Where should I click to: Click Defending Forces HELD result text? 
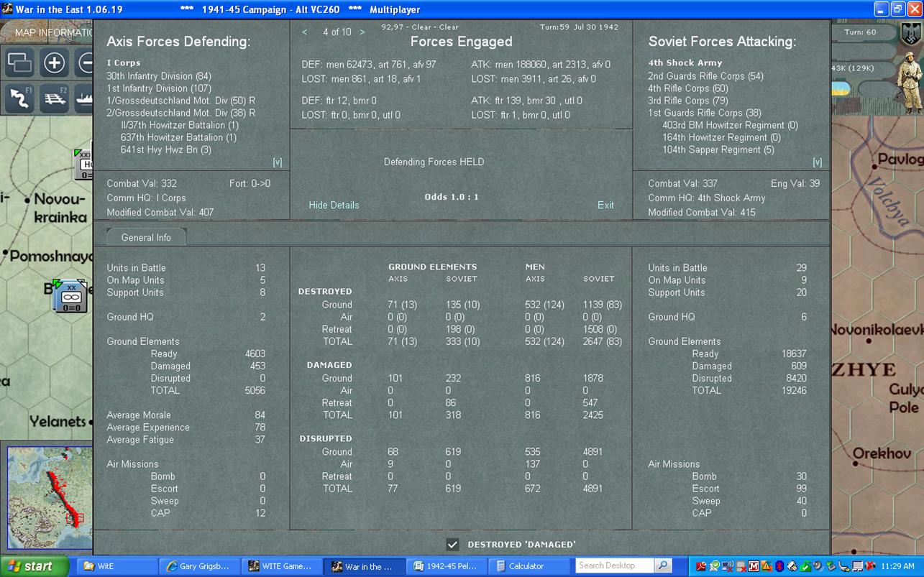coord(434,162)
